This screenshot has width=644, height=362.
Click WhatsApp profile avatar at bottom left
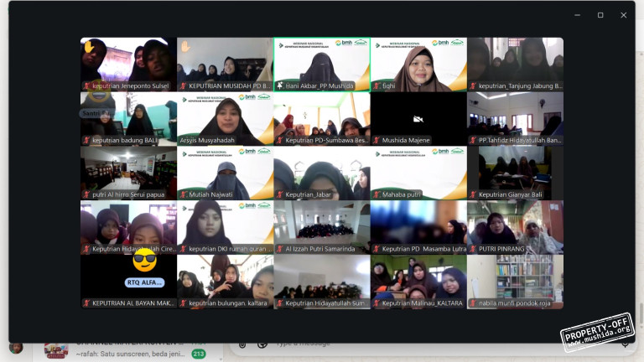pyautogui.click(x=16, y=348)
